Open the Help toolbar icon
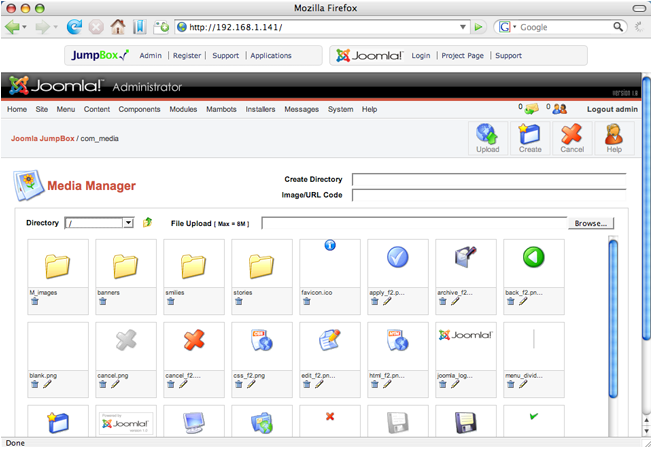 point(614,138)
